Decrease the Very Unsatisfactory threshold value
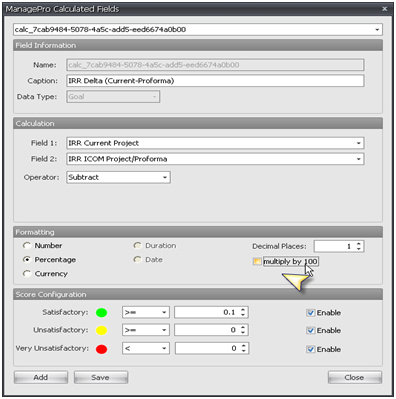The height and width of the screenshot is (399, 396). [x=244, y=351]
